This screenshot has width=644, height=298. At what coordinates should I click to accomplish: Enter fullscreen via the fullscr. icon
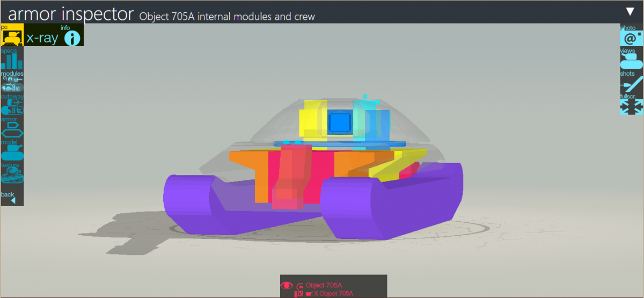click(x=632, y=104)
